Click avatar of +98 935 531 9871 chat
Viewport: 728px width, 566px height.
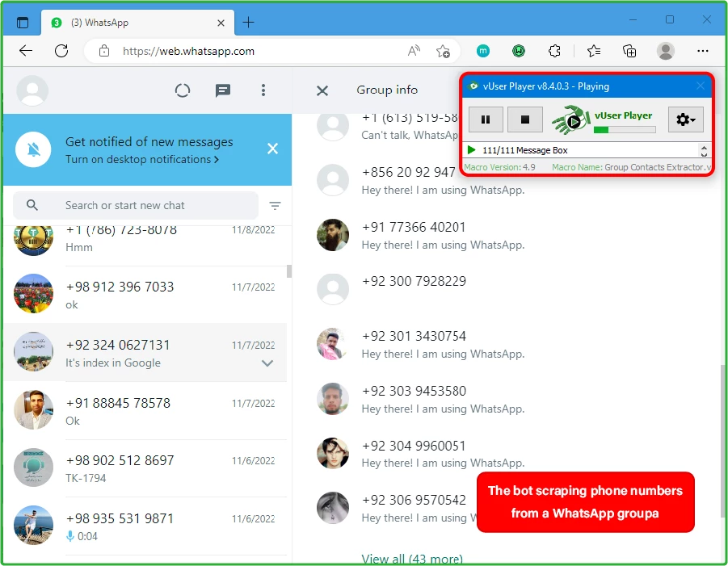click(x=33, y=525)
